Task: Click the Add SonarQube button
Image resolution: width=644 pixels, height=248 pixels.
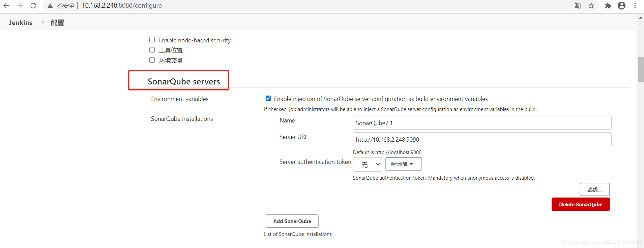Action: (292, 221)
